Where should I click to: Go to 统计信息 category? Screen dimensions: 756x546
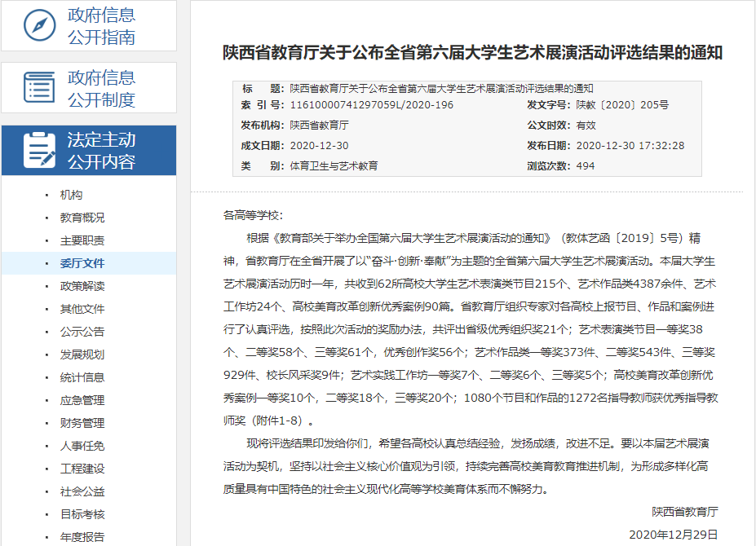[82, 377]
